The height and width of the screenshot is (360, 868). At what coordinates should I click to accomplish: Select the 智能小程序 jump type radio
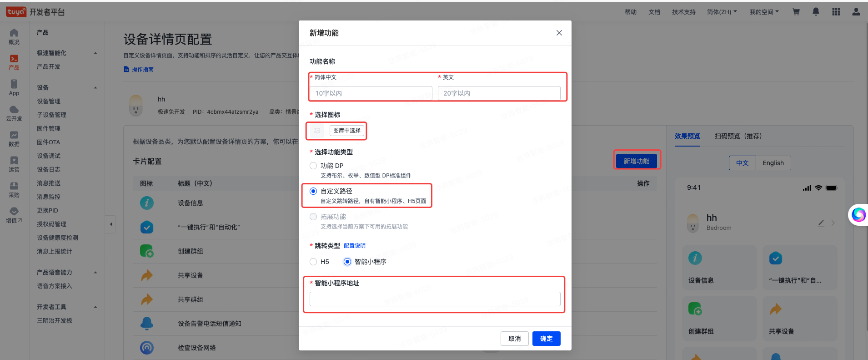point(347,262)
